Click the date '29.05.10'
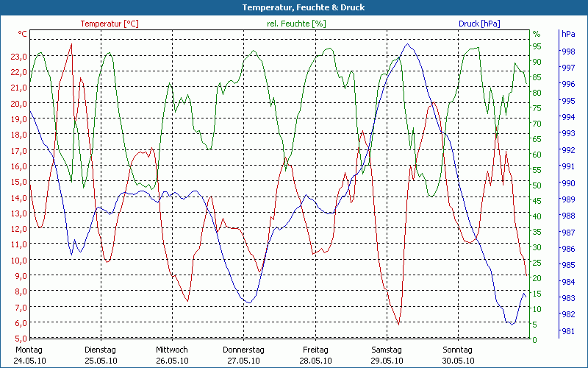588x368 pixels. 387,361
